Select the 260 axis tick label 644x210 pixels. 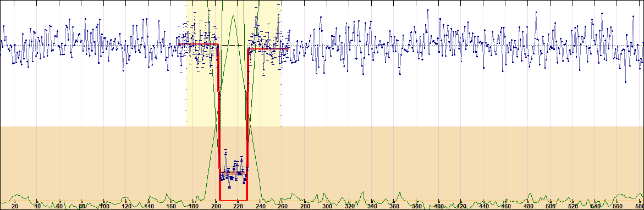(x=283, y=206)
